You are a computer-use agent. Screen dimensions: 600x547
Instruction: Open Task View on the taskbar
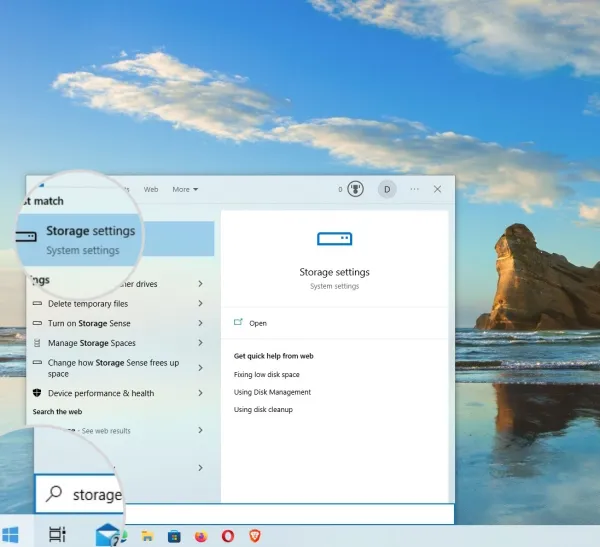click(x=57, y=535)
